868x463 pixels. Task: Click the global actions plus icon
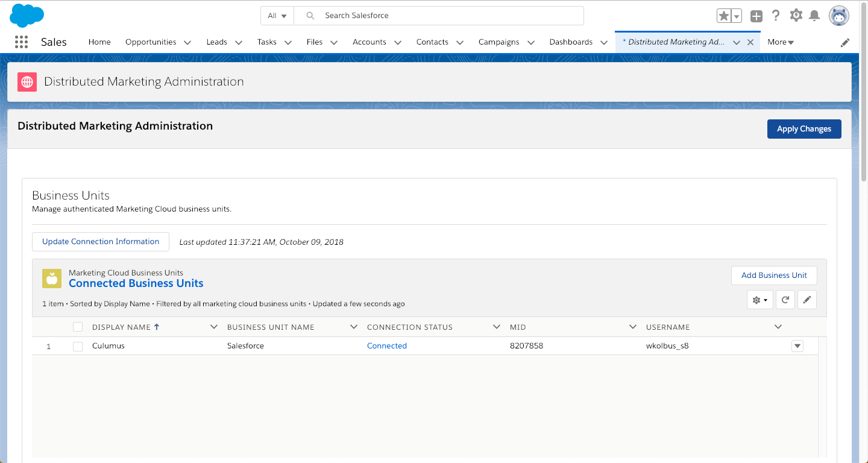coord(756,16)
